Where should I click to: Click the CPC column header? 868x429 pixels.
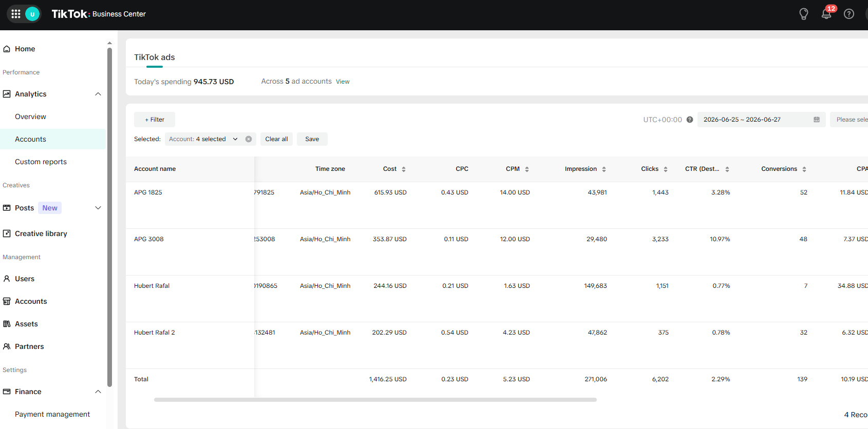[x=462, y=169]
